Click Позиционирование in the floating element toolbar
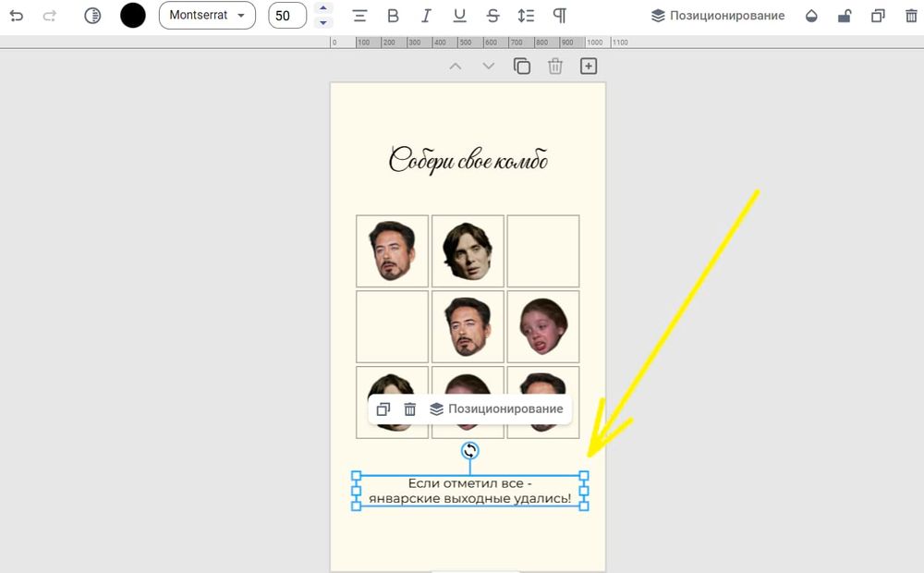924x573 pixels. pyautogui.click(x=496, y=409)
